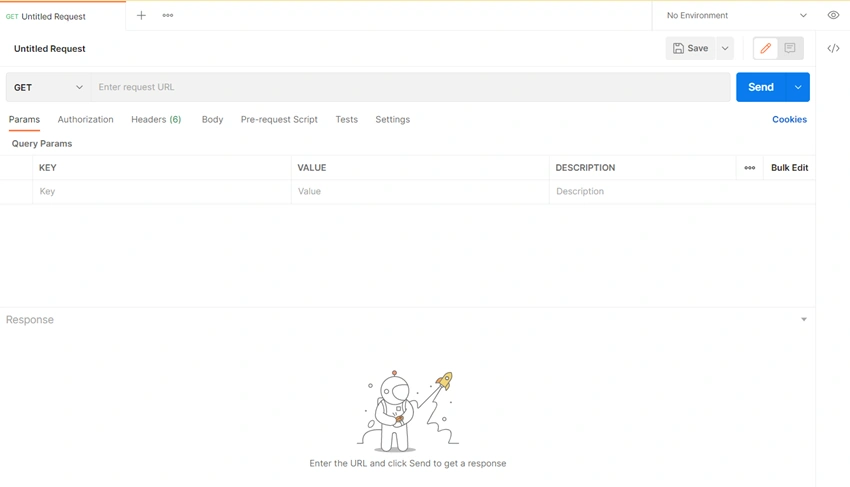
Task: Open the code snippet panel icon
Action: pos(833,48)
